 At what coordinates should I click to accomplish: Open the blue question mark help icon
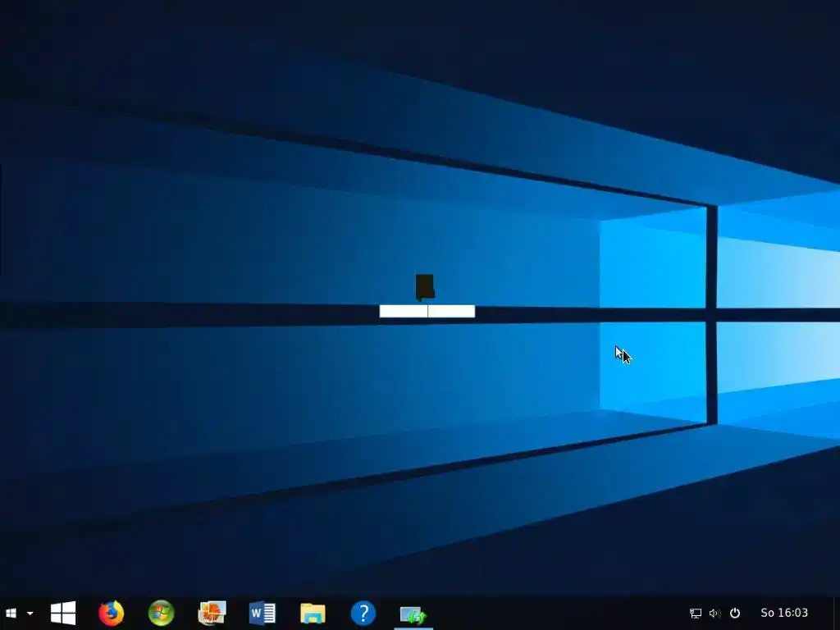pyautogui.click(x=363, y=613)
